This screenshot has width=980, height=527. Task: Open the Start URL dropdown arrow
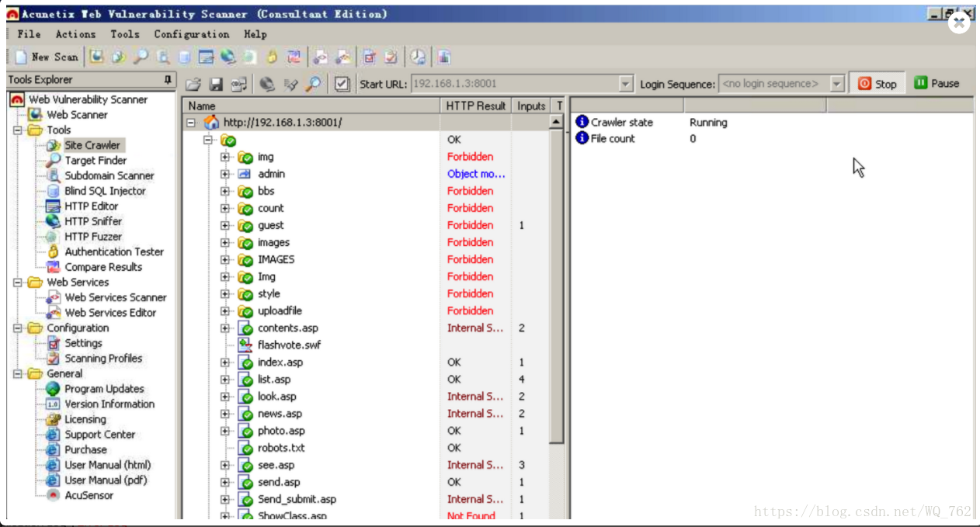626,84
